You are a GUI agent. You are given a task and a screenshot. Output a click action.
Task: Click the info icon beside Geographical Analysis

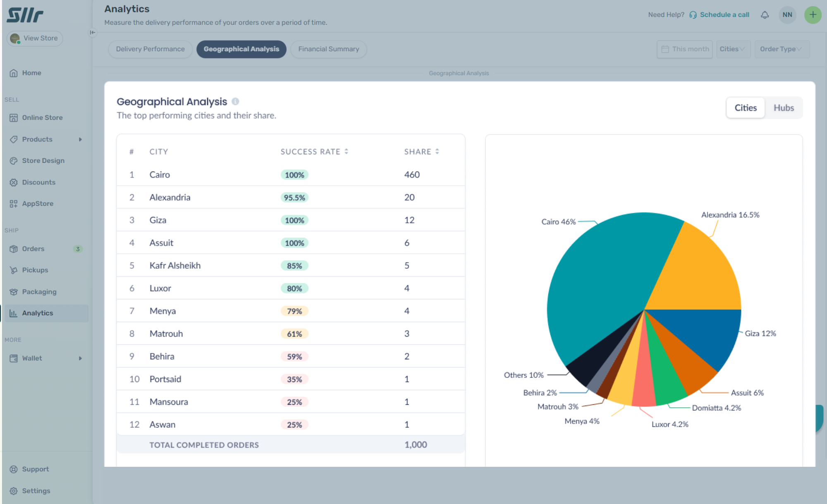pos(235,101)
